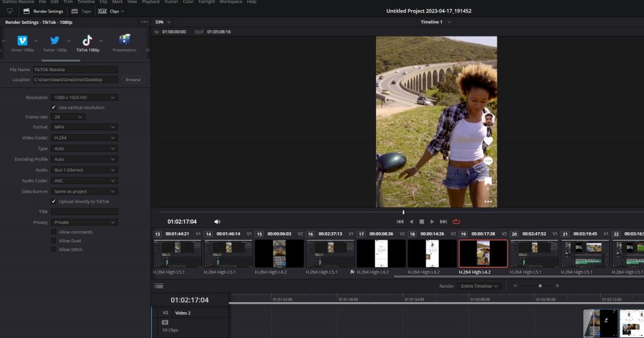Enable Allow comments checkbox
Screen dimensions: 644x338
click(53, 232)
